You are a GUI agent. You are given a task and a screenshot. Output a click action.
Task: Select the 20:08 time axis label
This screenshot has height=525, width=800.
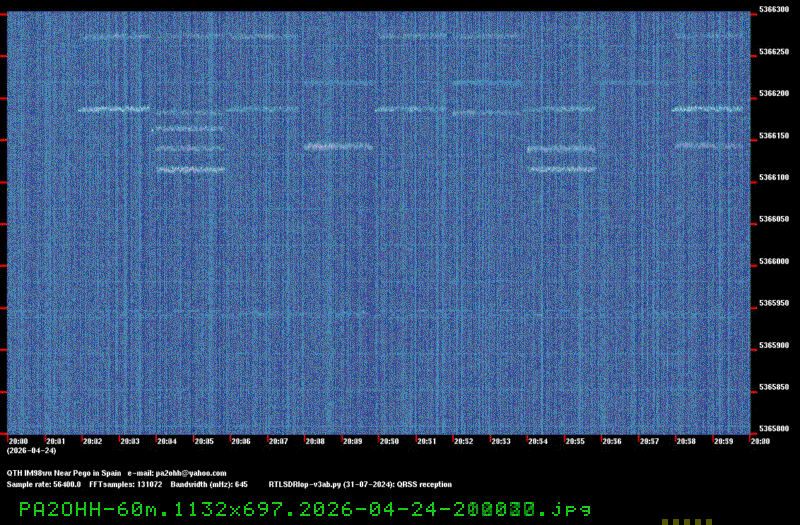pos(315,441)
